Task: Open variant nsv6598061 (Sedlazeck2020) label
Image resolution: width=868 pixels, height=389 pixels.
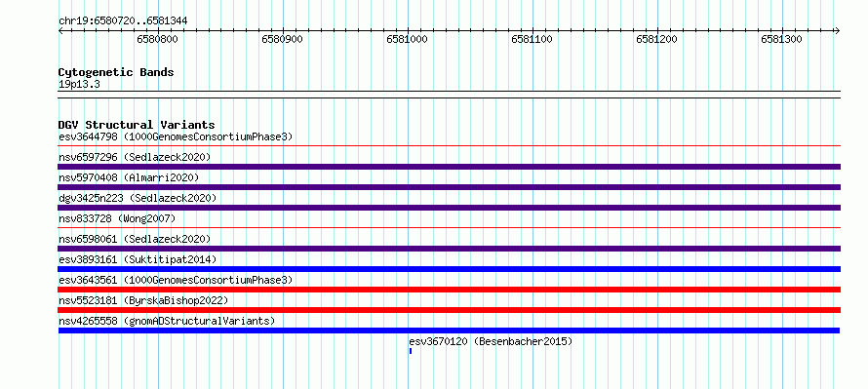Action: 135,239
